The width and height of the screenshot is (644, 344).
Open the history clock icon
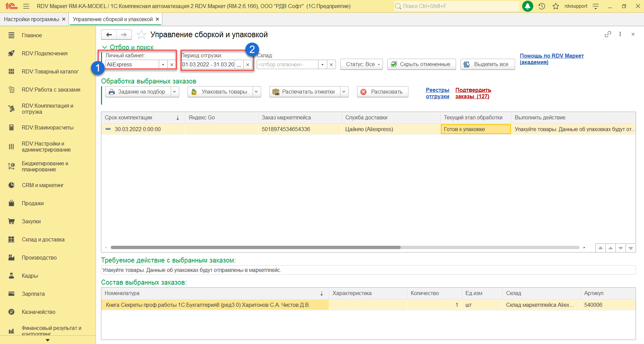[x=542, y=6]
